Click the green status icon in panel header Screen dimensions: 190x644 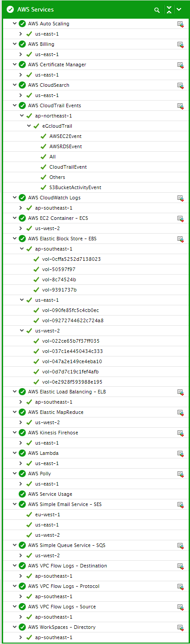(x=10, y=9)
